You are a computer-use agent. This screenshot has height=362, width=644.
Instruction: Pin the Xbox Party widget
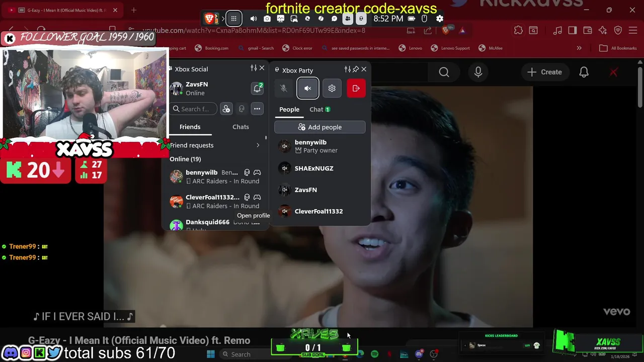(x=356, y=69)
